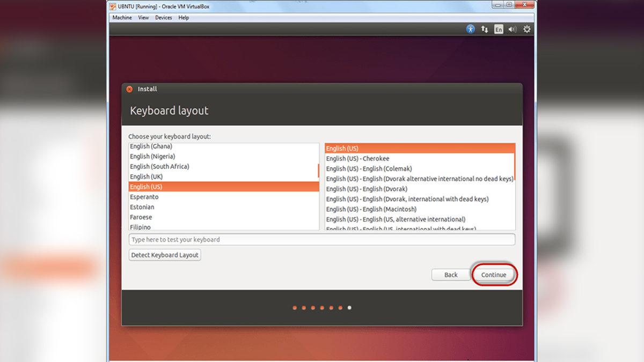Viewport: 644px width, 362px height.
Task: Click the seventh progress dot indicator
Action: (x=350, y=308)
